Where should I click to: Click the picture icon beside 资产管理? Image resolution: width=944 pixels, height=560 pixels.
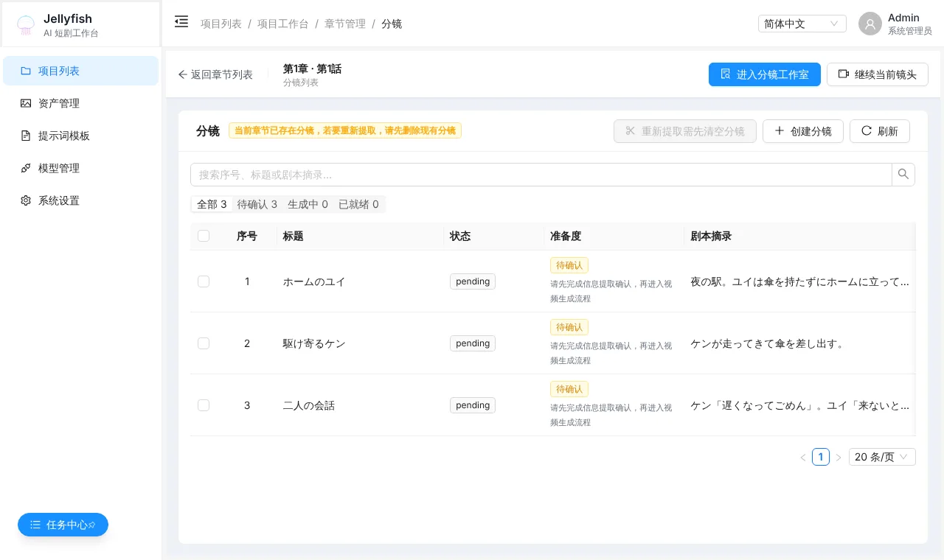coord(26,104)
